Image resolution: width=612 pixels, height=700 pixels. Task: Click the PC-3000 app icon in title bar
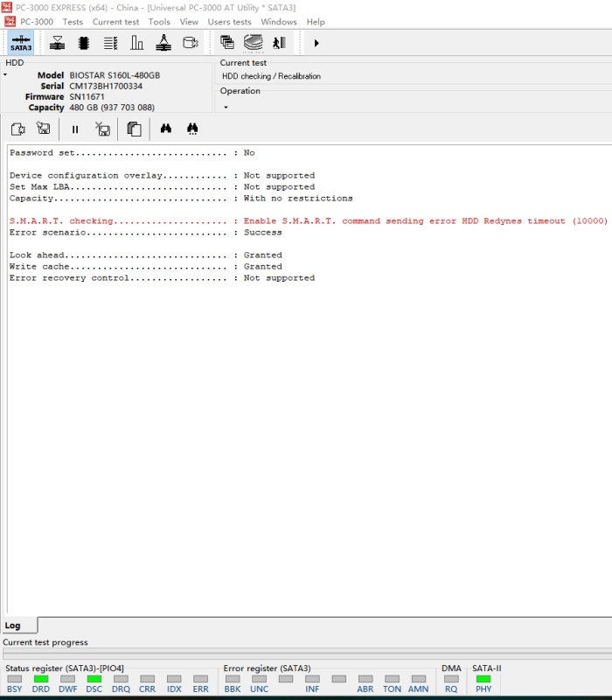click(x=7, y=7)
